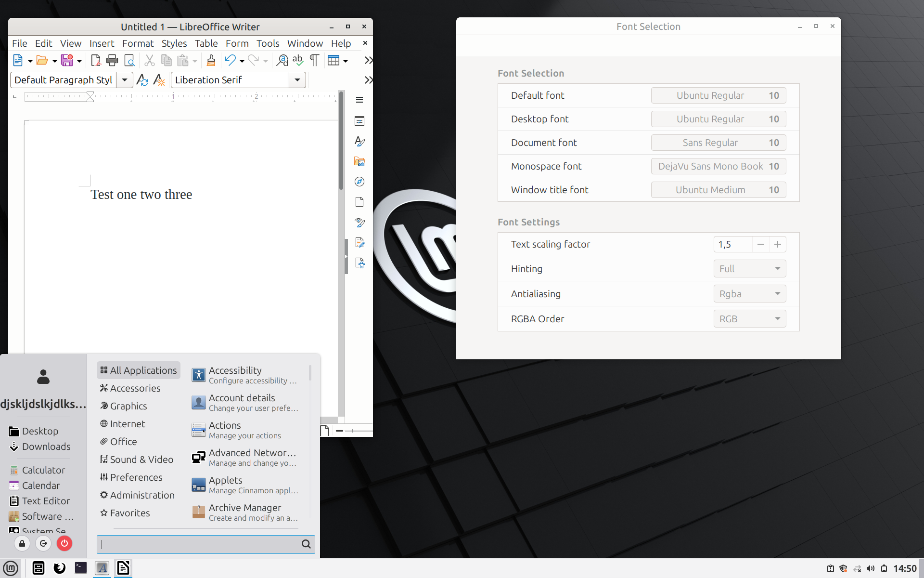Expand the Save dropdown arrow
Image resolution: width=924 pixels, height=578 pixels.
pyautogui.click(x=79, y=61)
